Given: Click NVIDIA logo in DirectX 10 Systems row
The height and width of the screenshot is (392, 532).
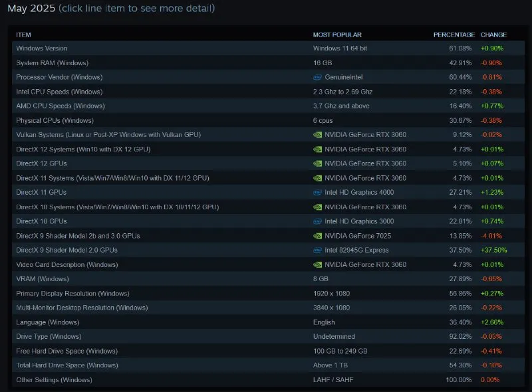Looking at the screenshot, I should [317, 207].
